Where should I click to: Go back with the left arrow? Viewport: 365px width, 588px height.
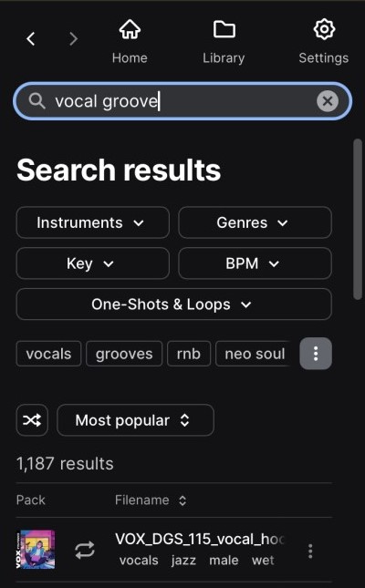tap(31, 38)
